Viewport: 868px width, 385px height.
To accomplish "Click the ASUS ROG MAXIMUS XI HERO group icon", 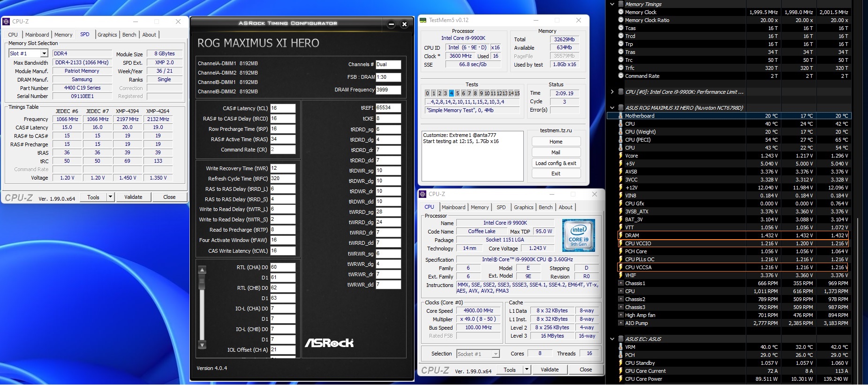I will [x=621, y=108].
